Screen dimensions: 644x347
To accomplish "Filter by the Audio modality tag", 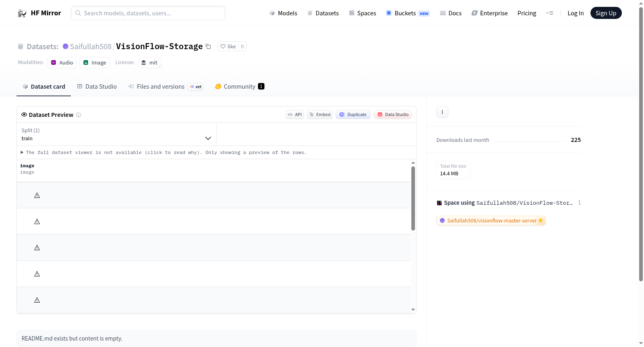I will (62, 62).
